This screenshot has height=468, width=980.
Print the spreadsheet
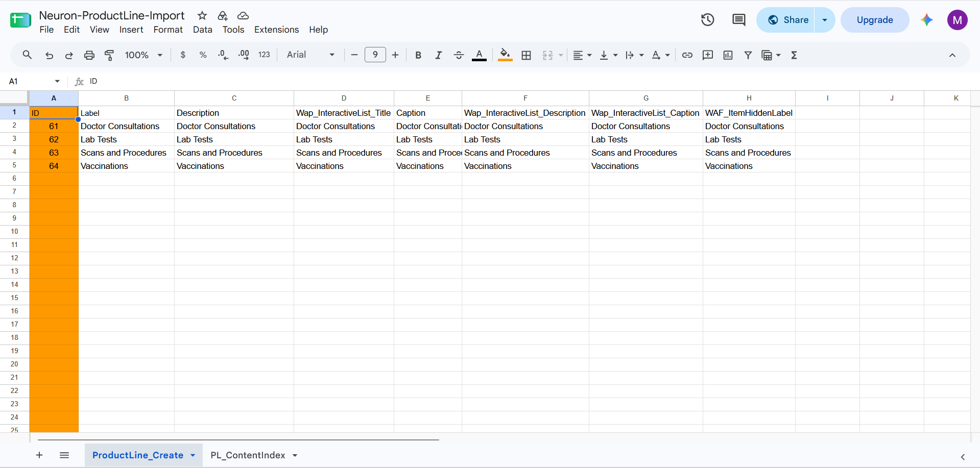tap(89, 55)
